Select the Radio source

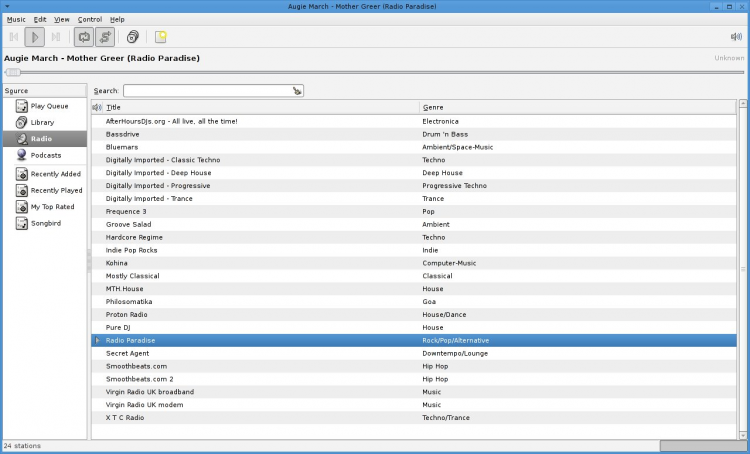[x=44, y=139]
